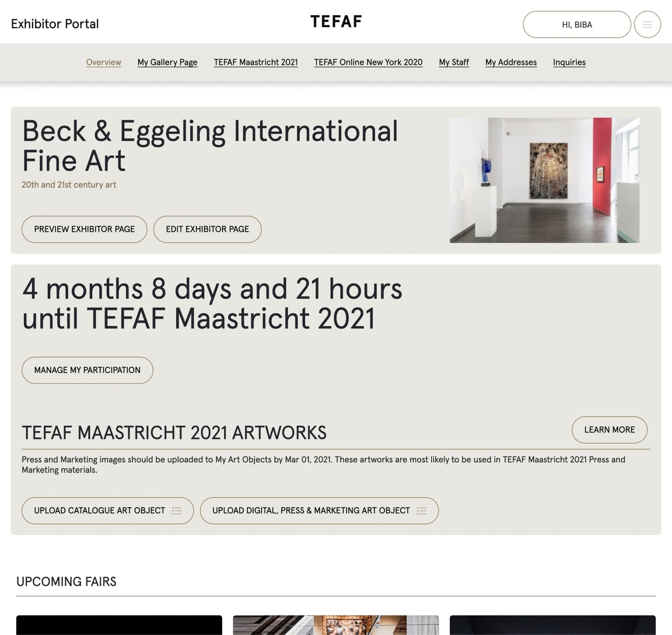
Task: Click Edit Exhibitor Page button
Action: [x=207, y=229]
